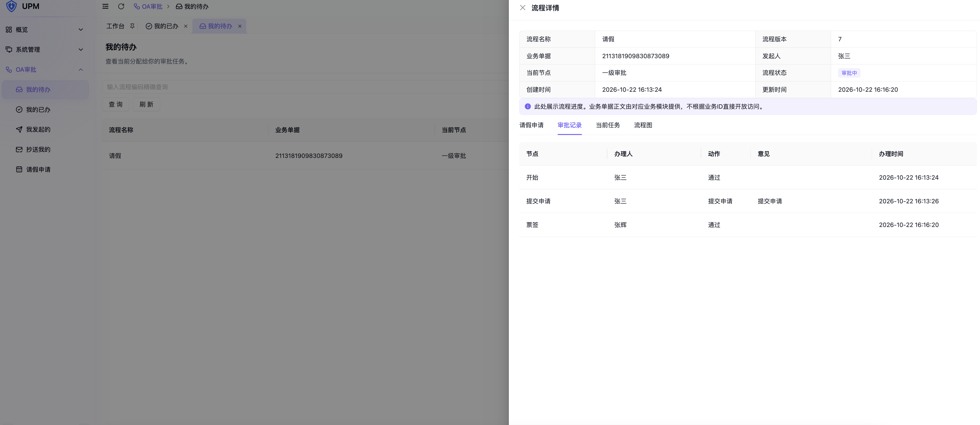This screenshot has width=980, height=425.
Task: Click the OA审批 breadcrumb link
Action: [148, 7]
